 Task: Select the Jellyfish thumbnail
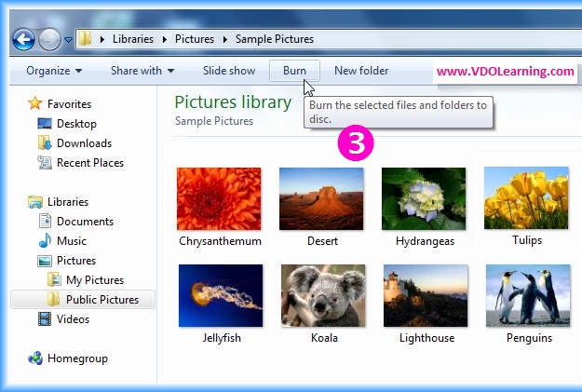(221, 295)
